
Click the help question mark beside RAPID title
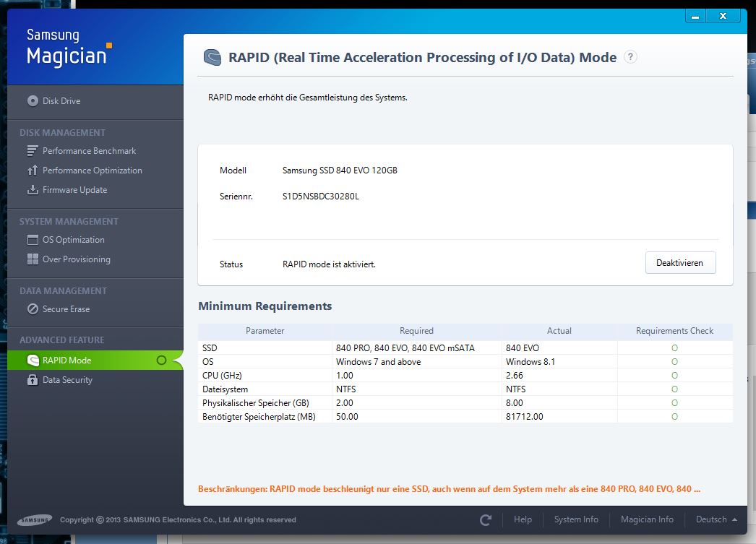pos(630,57)
